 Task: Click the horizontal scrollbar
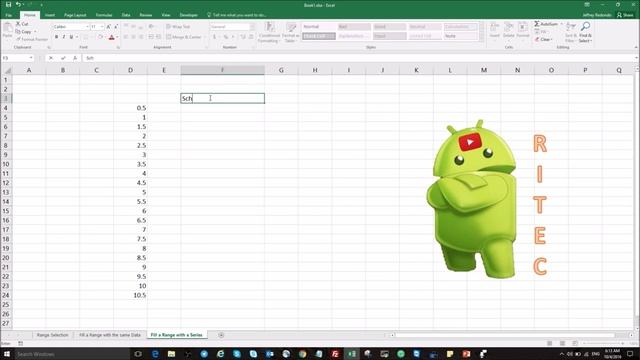coord(504,335)
